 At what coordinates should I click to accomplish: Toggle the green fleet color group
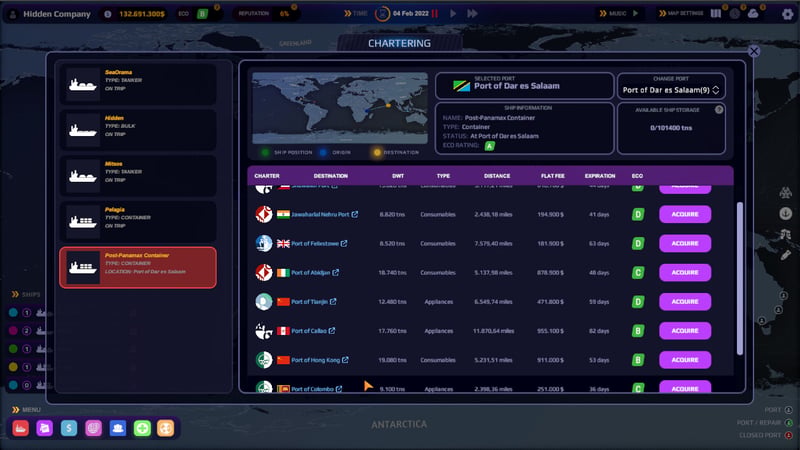tap(13, 349)
